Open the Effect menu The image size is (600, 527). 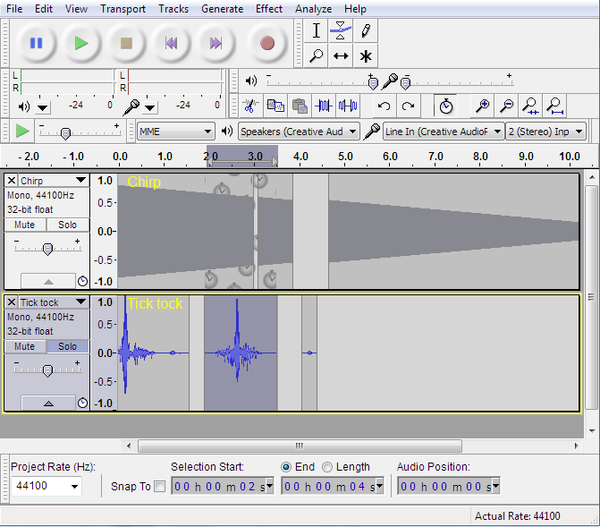point(269,9)
